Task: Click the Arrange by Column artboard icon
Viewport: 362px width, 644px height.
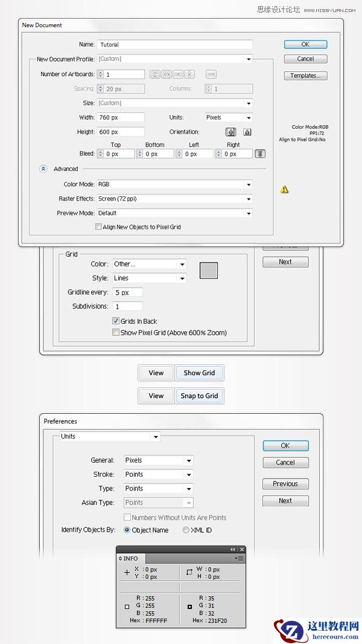Action: pyautogui.click(x=189, y=74)
